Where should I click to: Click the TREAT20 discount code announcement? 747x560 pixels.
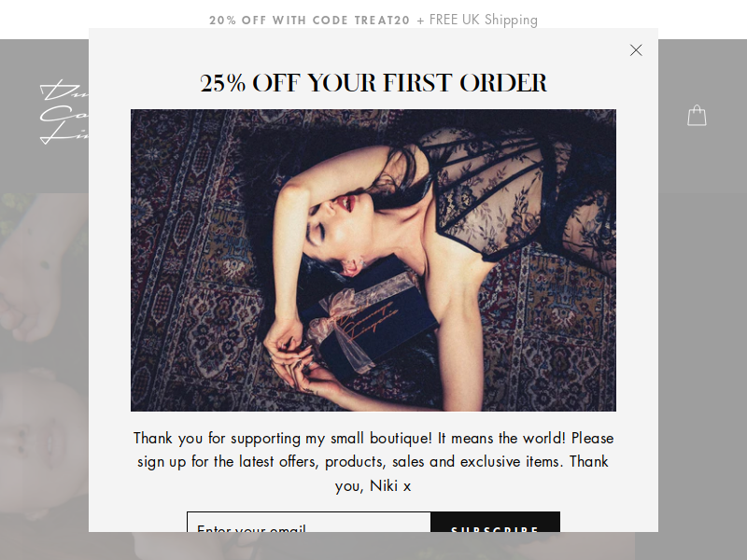pos(310,20)
